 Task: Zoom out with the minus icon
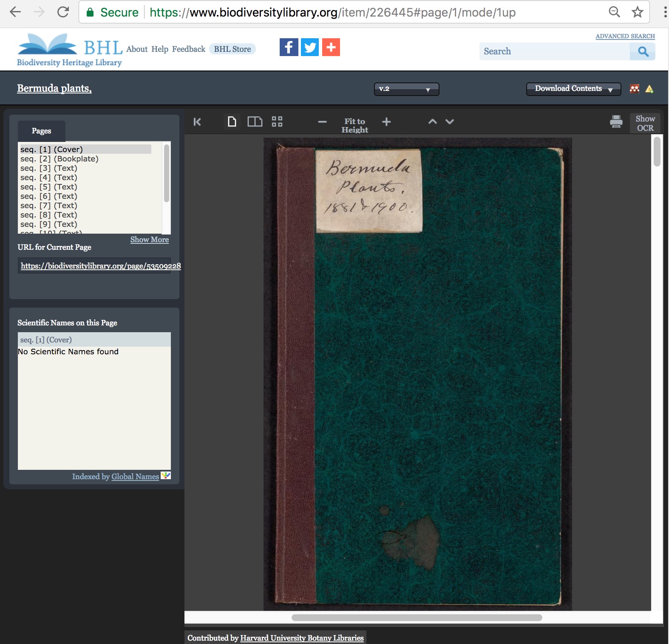322,122
